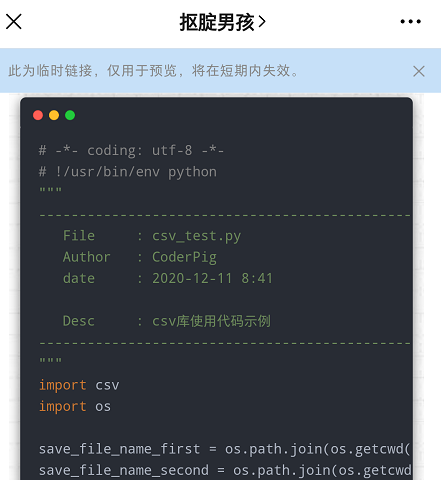This screenshot has width=441, height=480.
Task: Select the import os statement
Action: coord(75,407)
